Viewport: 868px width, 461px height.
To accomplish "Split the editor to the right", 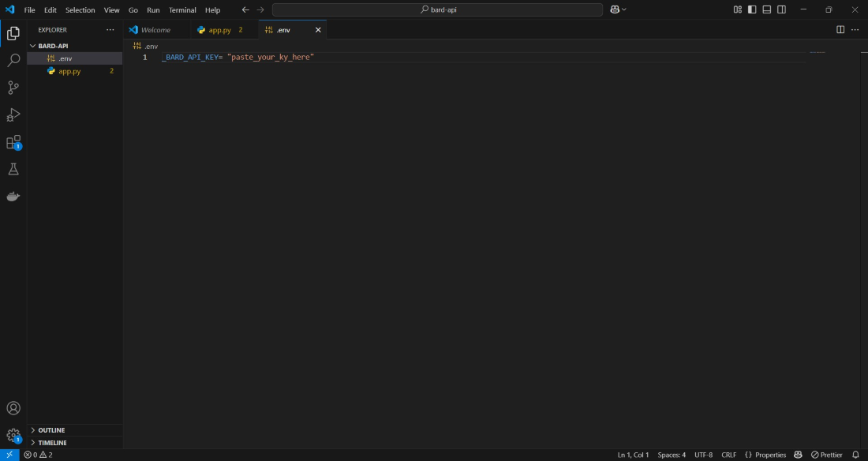I will pos(840,30).
